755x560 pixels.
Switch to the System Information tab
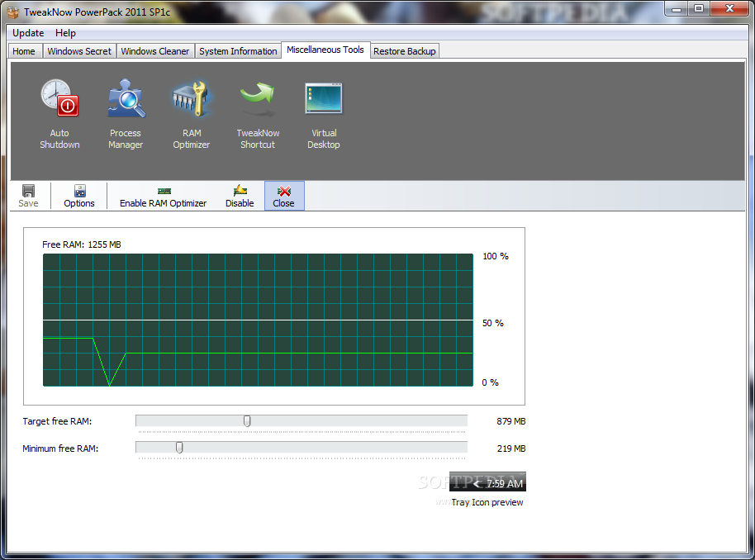click(x=239, y=51)
